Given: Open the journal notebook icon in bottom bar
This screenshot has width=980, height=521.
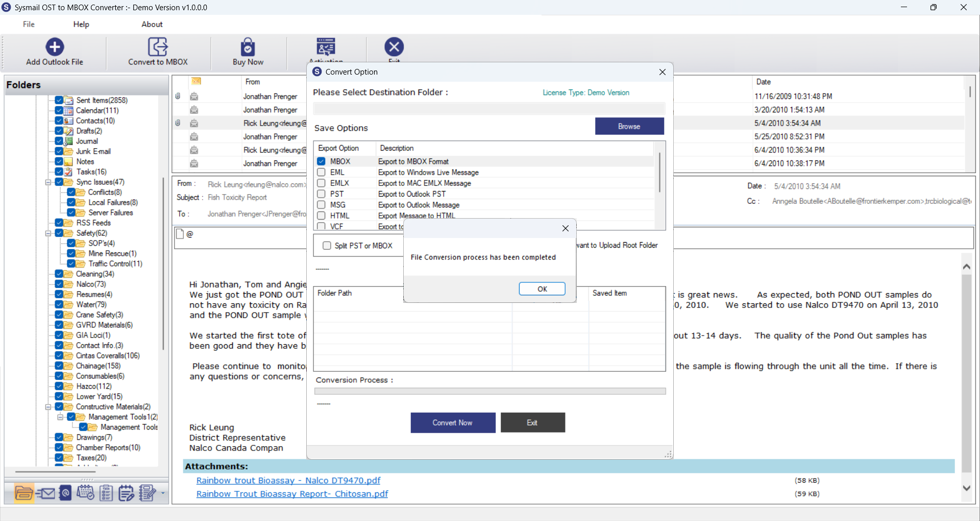Looking at the screenshot, I should pos(148,493).
